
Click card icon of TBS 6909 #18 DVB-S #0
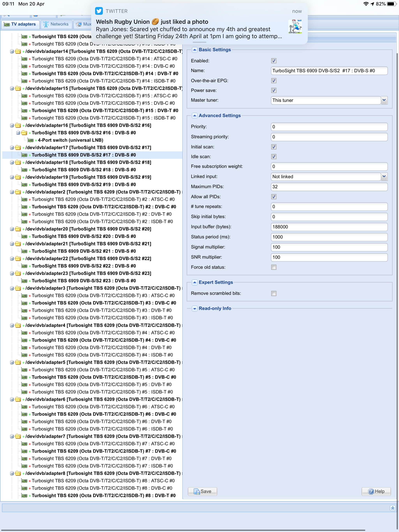(x=24, y=170)
